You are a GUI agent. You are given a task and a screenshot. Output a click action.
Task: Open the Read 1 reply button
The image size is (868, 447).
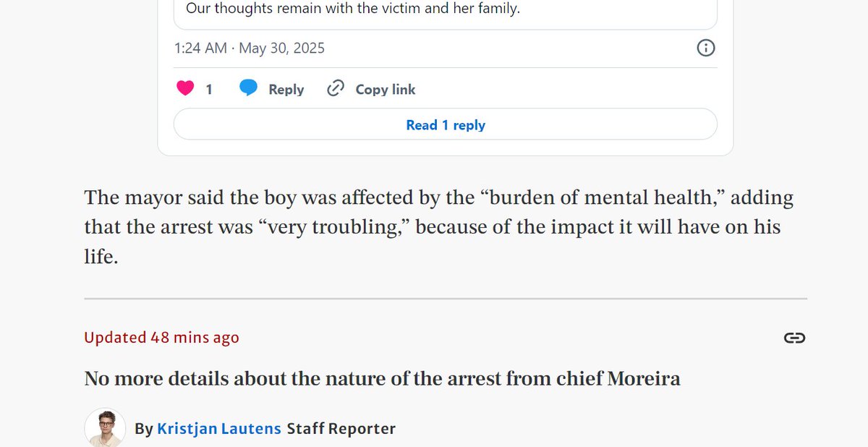pos(446,124)
